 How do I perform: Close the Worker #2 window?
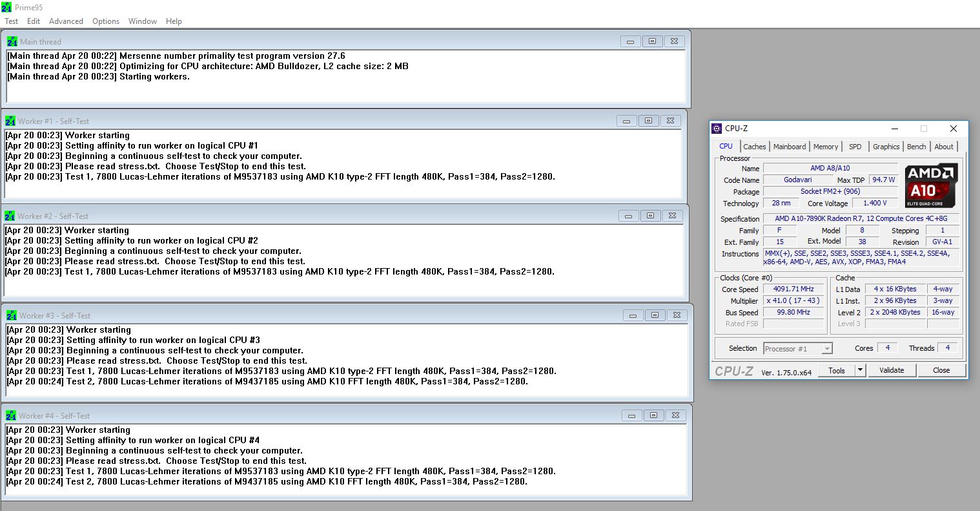click(671, 216)
